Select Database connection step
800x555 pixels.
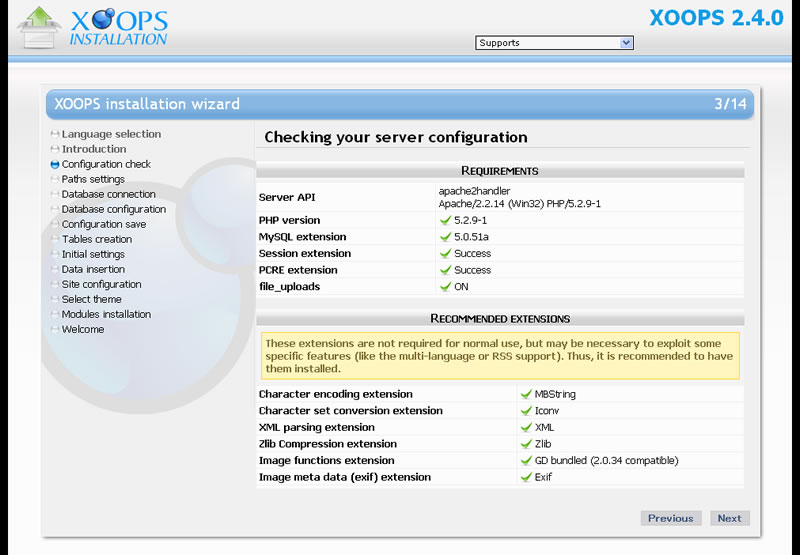pyautogui.click(x=109, y=194)
